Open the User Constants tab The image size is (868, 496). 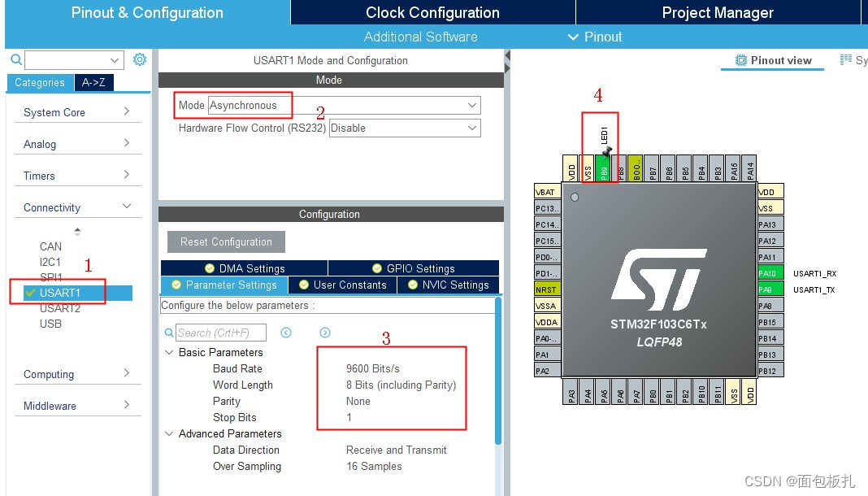pos(343,285)
